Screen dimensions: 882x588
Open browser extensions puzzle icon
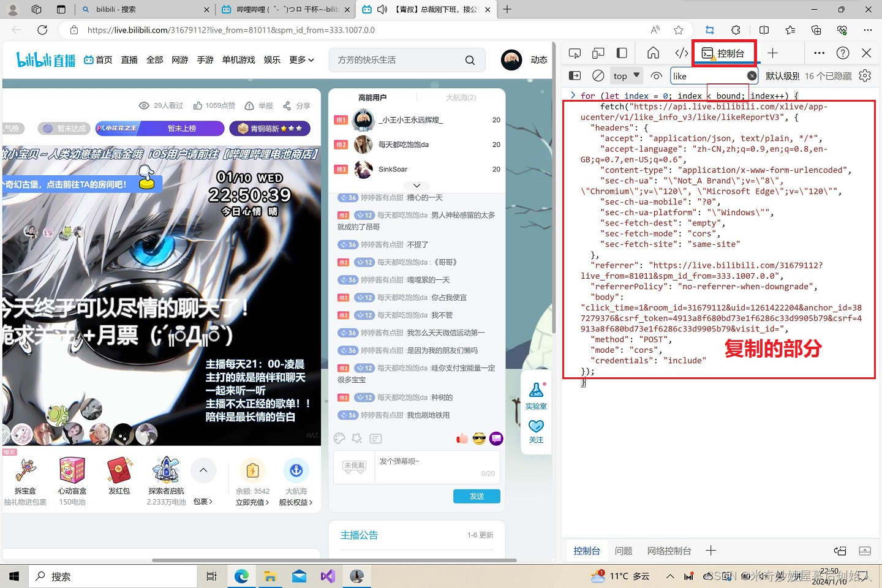click(x=736, y=30)
